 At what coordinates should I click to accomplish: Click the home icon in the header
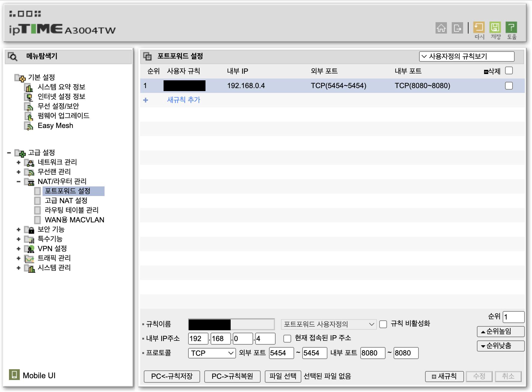[441, 28]
